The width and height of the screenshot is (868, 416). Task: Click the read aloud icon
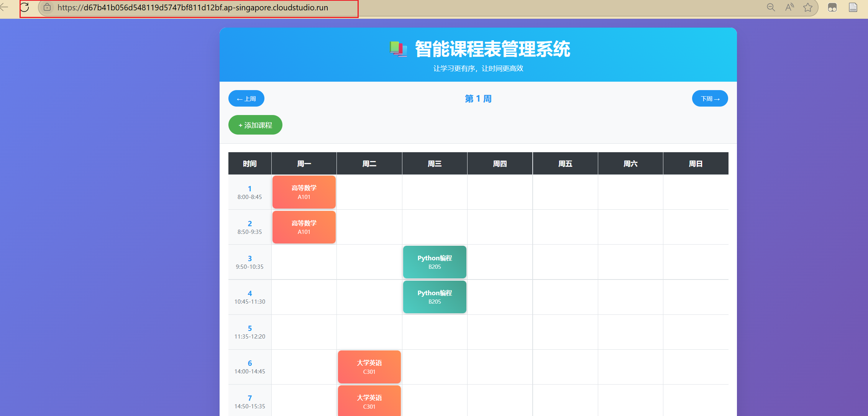[789, 7]
